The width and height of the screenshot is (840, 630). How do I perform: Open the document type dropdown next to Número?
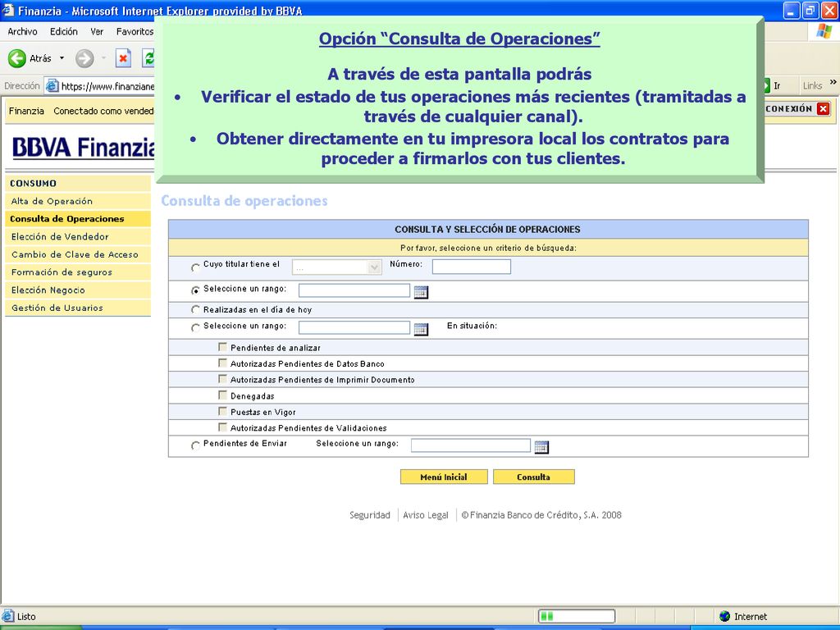(x=337, y=267)
